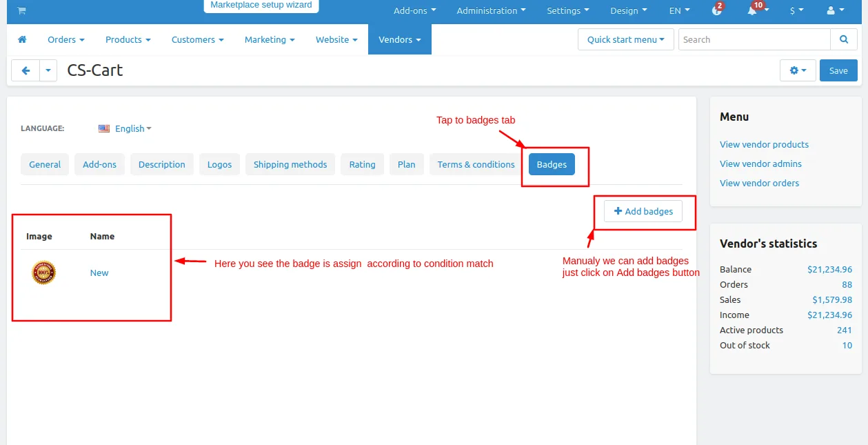Screen dimensions: 868x445
Task: Switch to the Logos tab
Action: point(220,164)
